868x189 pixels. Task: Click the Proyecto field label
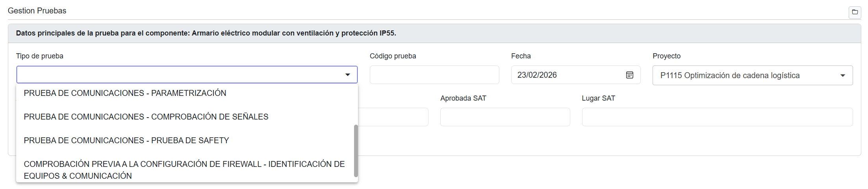[666, 56]
